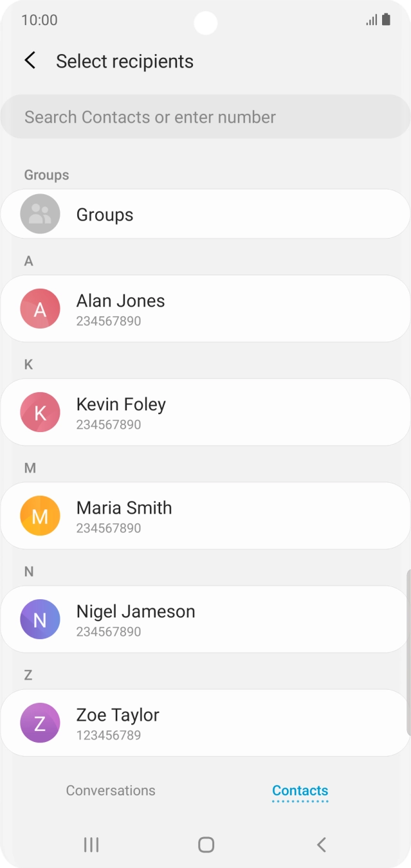The height and width of the screenshot is (868, 411).
Task: Tap Alan Jones' avatar with letter A
Action: coord(39,309)
